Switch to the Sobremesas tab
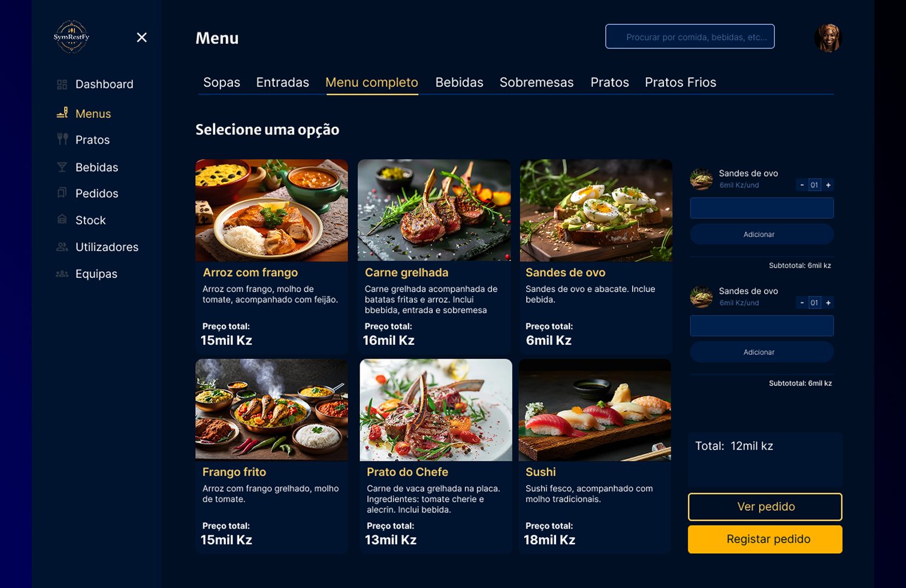This screenshot has width=906, height=588. point(536,83)
